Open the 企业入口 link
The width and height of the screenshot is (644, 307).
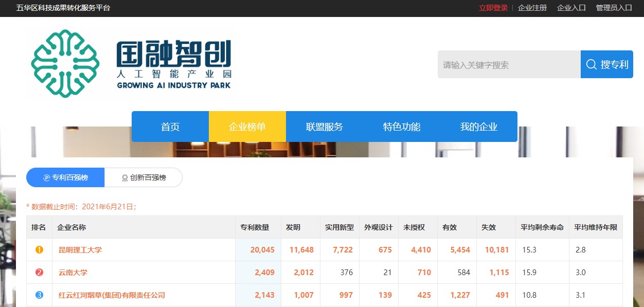571,8
